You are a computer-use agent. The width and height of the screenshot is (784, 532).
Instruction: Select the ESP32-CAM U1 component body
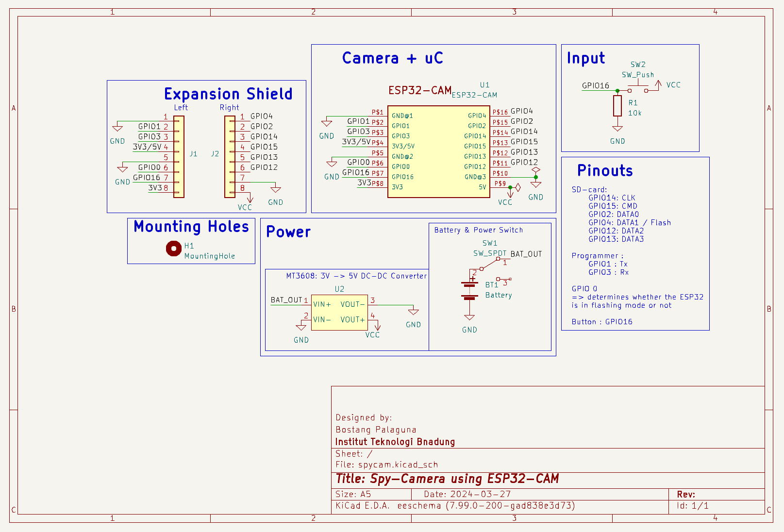click(438, 152)
